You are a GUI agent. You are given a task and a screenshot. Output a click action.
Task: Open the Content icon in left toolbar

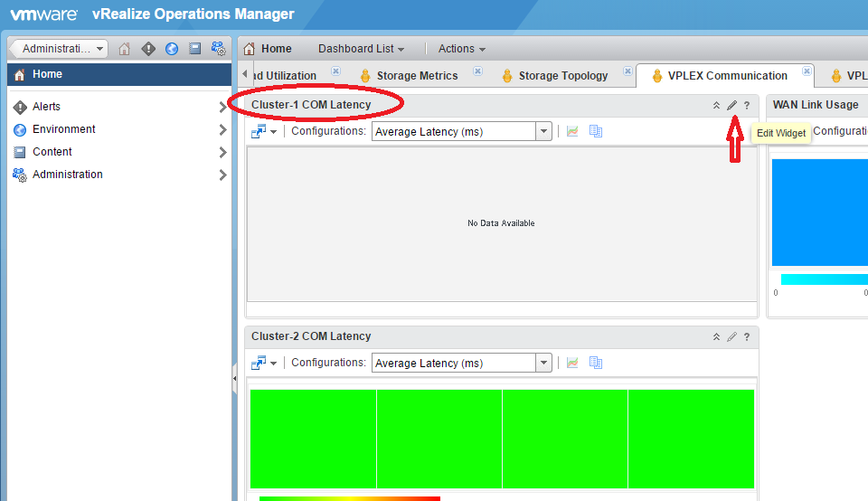195,49
